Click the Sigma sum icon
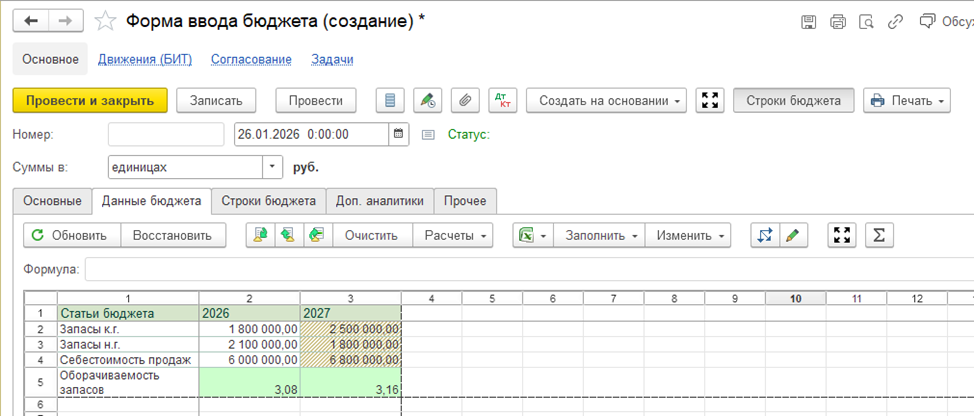The image size is (974, 416). [879, 235]
